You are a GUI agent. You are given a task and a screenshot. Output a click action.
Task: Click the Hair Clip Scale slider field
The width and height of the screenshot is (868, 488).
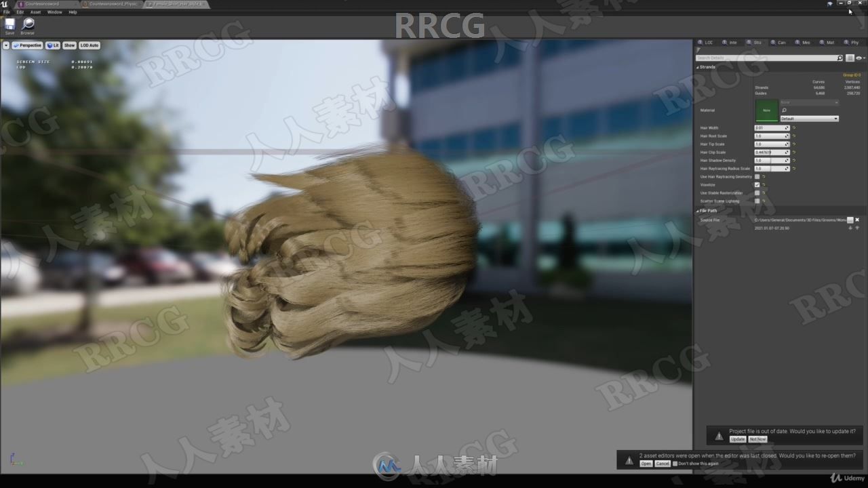click(772, 152)
